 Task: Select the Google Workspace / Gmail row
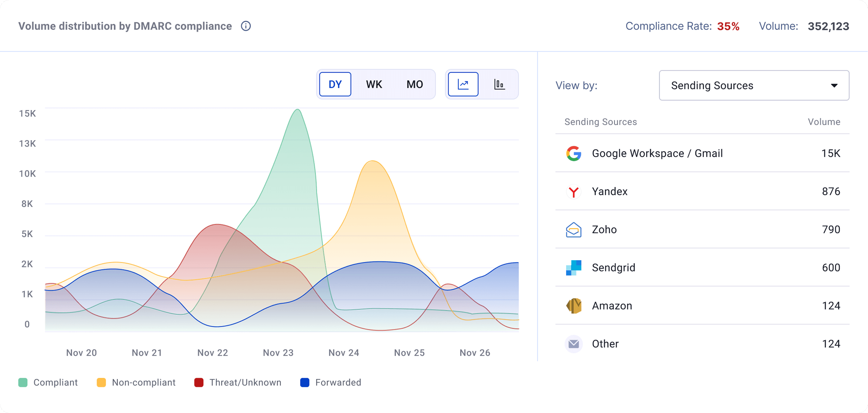click(702, 153)
